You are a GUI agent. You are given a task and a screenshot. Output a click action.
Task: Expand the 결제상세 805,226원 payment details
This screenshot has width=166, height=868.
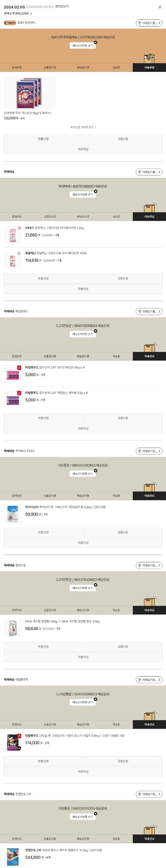click(18, 13)
